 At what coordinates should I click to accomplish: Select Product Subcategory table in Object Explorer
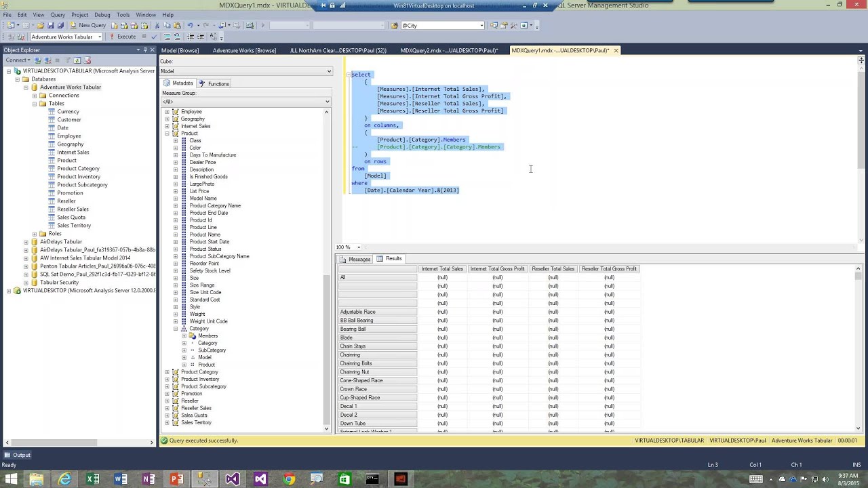tap(82, 185)
